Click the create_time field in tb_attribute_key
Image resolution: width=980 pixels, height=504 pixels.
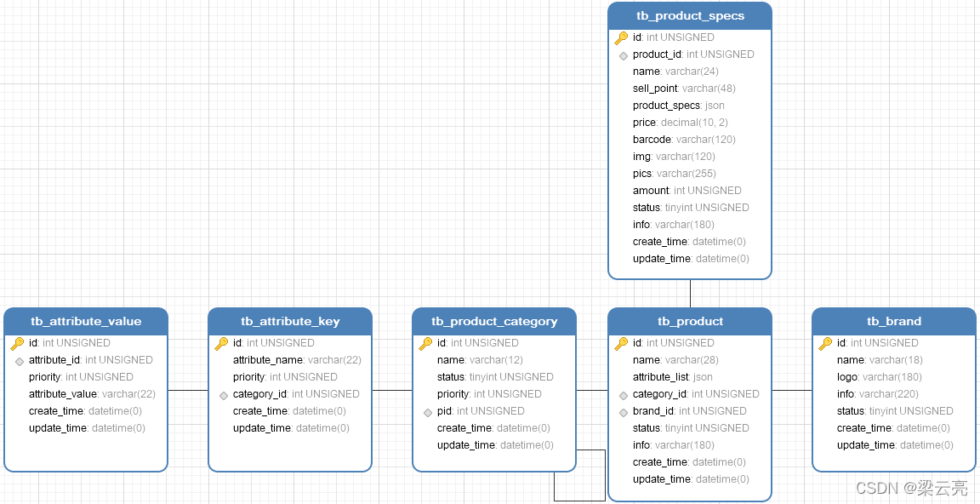[x=289, y=411]
